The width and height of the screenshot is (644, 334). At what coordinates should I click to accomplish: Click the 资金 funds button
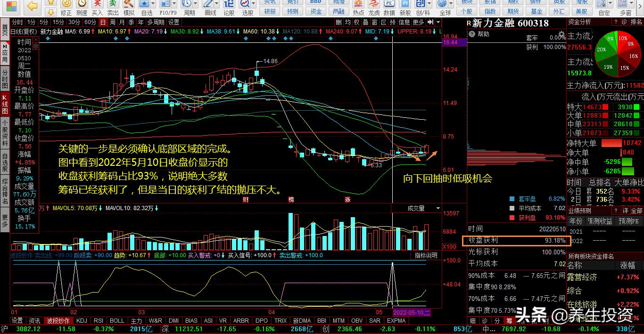point(316,11)
